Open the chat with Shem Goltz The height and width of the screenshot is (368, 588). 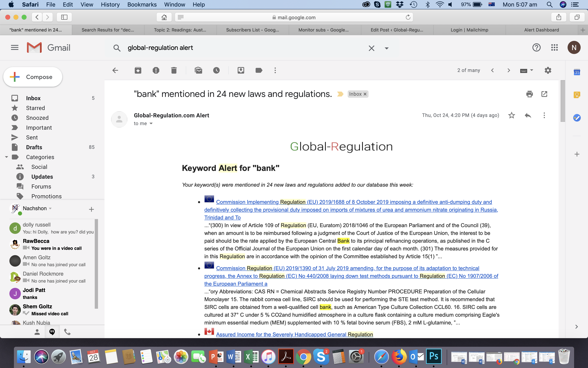click(x=51, y=310)
